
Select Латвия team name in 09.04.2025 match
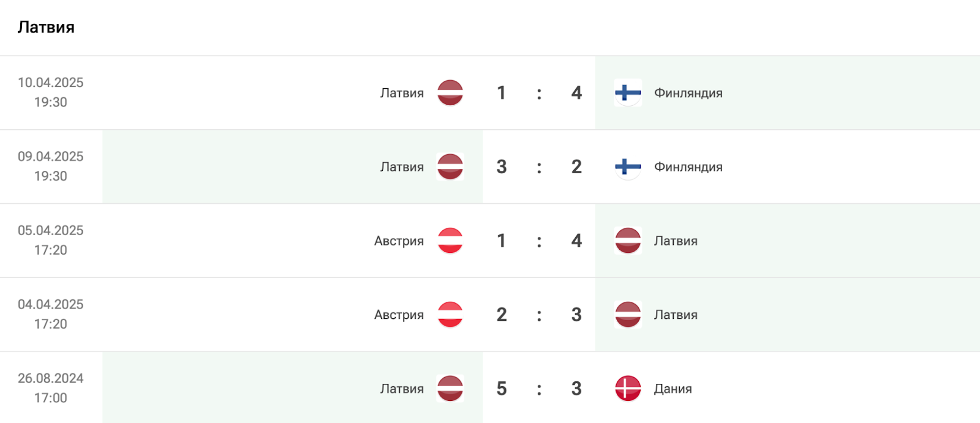pyautogui.click(x=402, y=167)
